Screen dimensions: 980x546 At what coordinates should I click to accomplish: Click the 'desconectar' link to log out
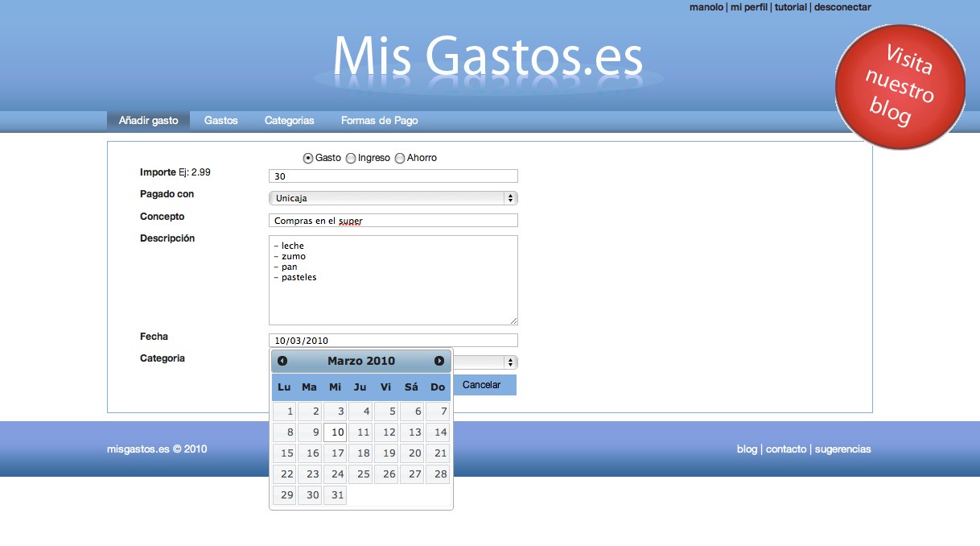coord(841,7)
